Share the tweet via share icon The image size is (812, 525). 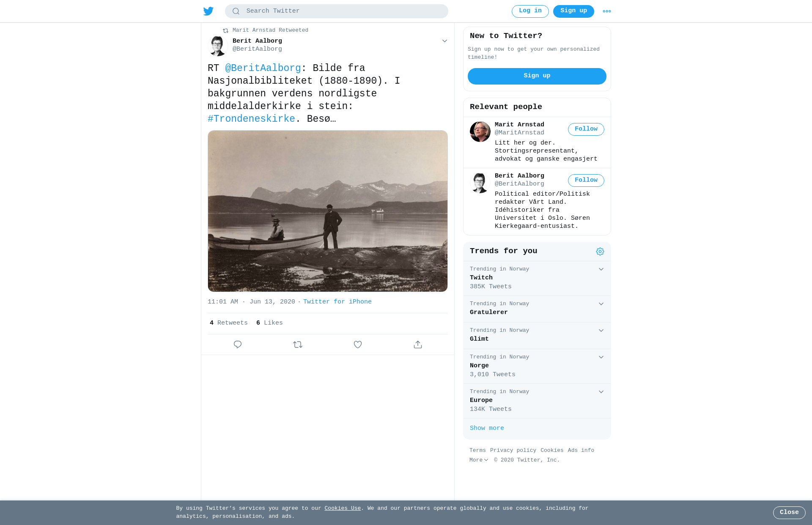coord(418,345)
